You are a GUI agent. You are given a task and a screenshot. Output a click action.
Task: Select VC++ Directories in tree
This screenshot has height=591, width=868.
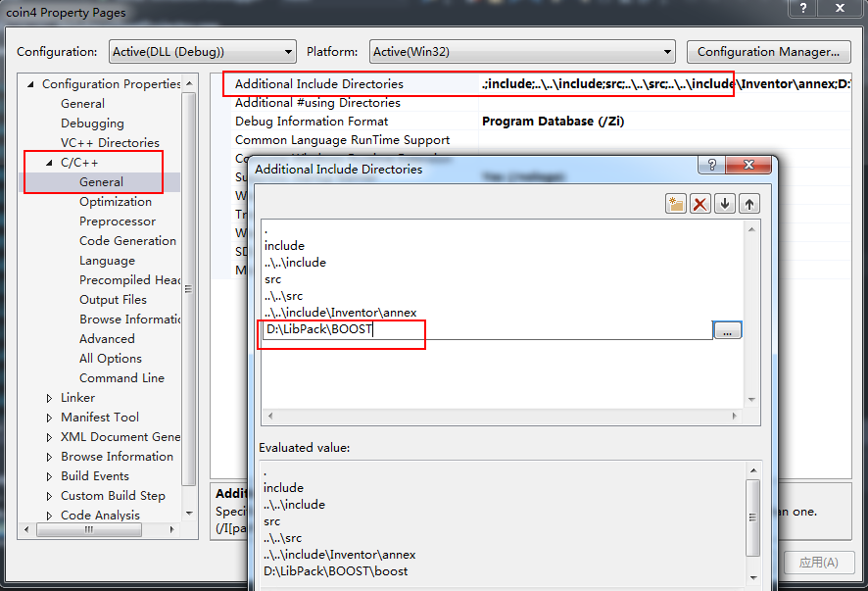(x=110, y=143)
